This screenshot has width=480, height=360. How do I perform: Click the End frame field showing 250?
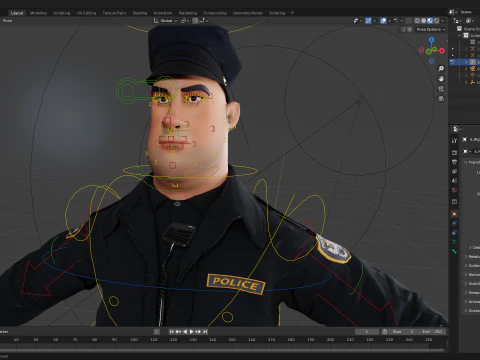click(432, 332)
